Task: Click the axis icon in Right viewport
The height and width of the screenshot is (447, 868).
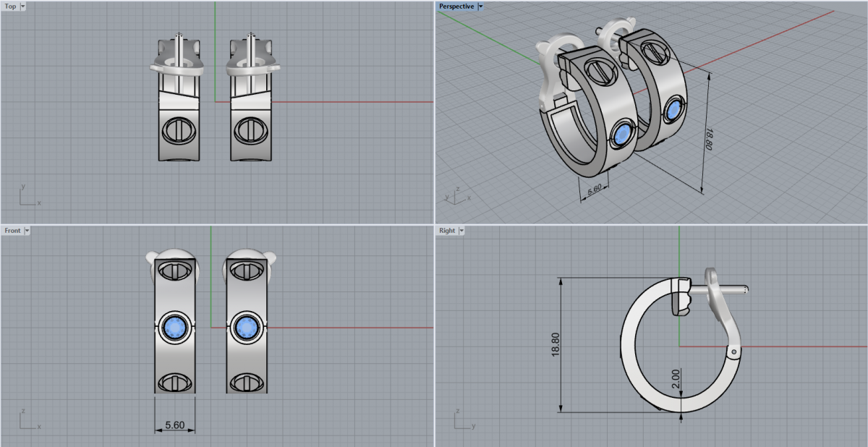Action: [x=461, y=420]
